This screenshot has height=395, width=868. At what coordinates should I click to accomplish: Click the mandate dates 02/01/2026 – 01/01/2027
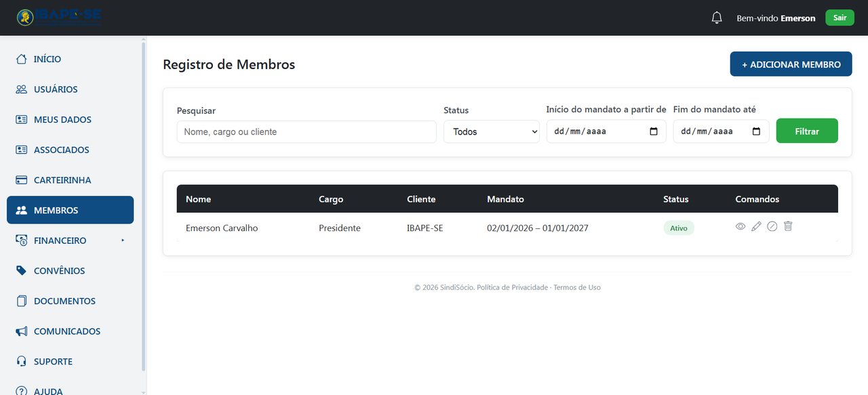[538, 228]
